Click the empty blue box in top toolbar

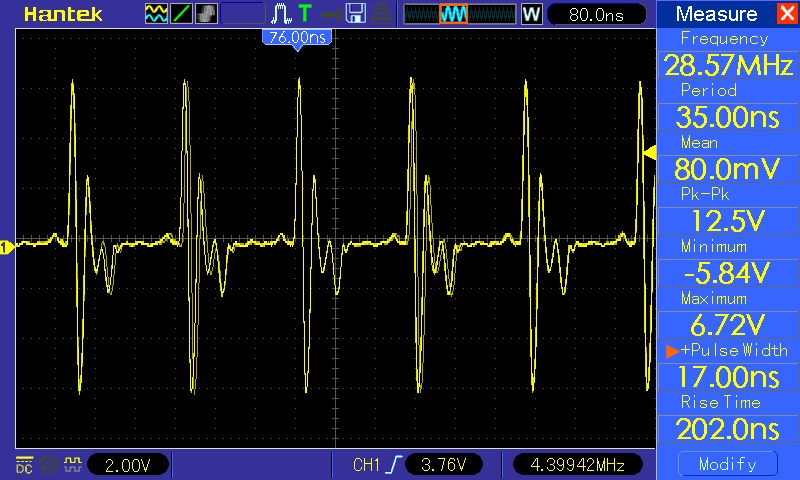[243, 14]
